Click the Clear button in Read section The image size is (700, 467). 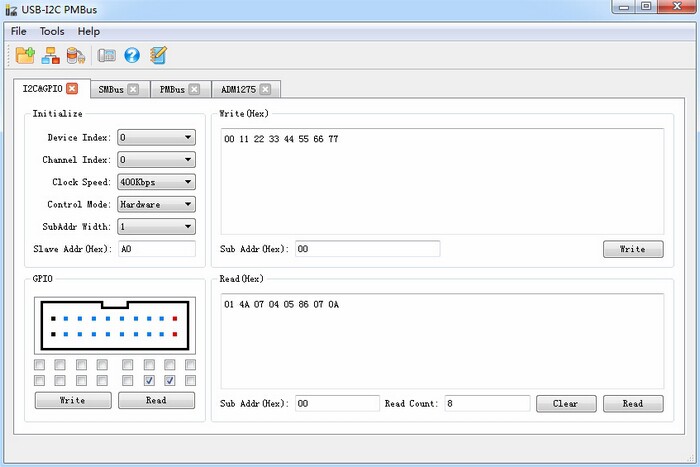point(566,404)
